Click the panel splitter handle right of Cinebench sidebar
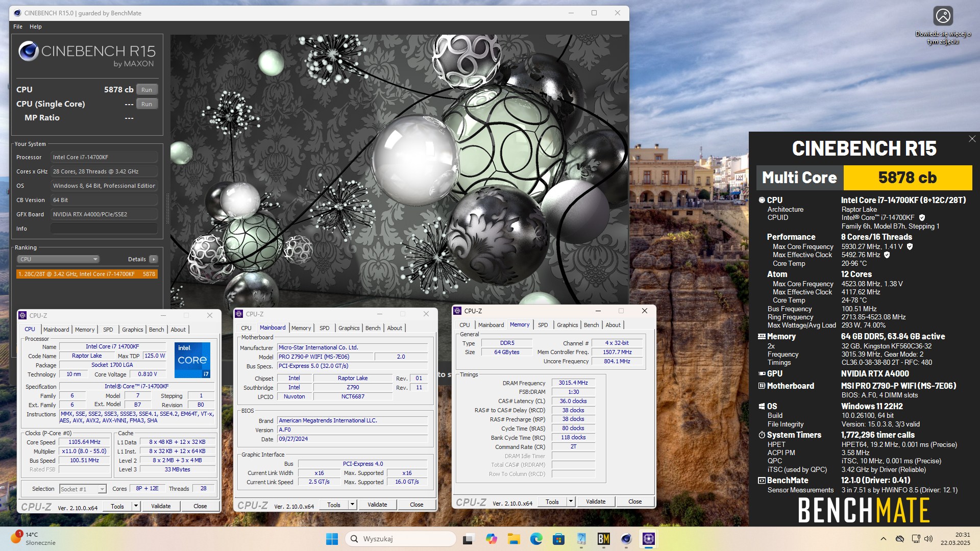 tap(167, 209)
